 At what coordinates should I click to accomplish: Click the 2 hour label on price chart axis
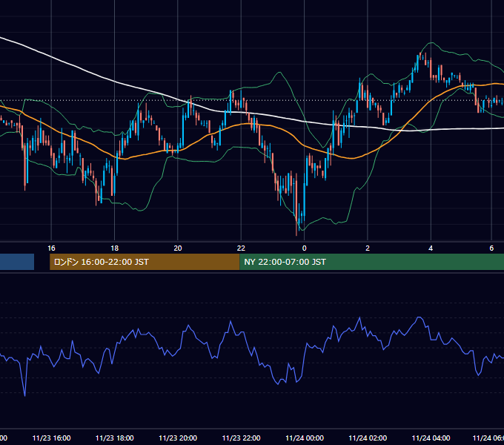click(368, 248)
